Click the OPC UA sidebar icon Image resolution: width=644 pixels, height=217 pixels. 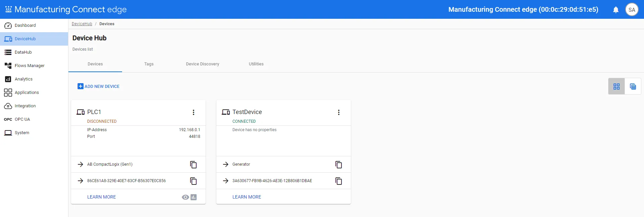pyautogui.click(x=8, y=119)
